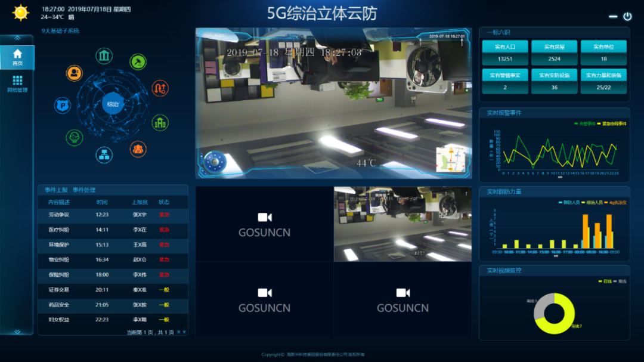The width and height of the screenshot is (644, 362).
Task: Open the mini map on main video
Action: [x=450, y=159]
